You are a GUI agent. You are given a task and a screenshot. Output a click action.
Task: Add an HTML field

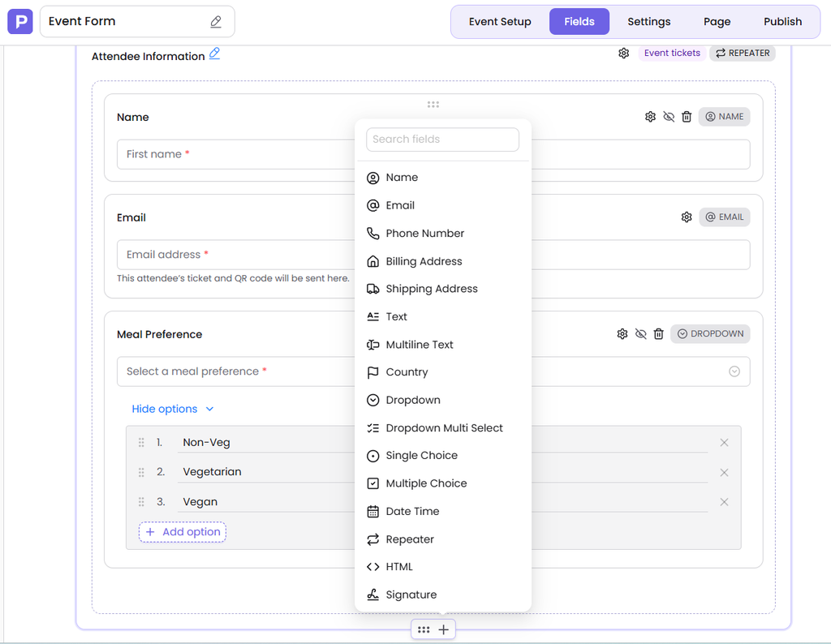(443, 567)
